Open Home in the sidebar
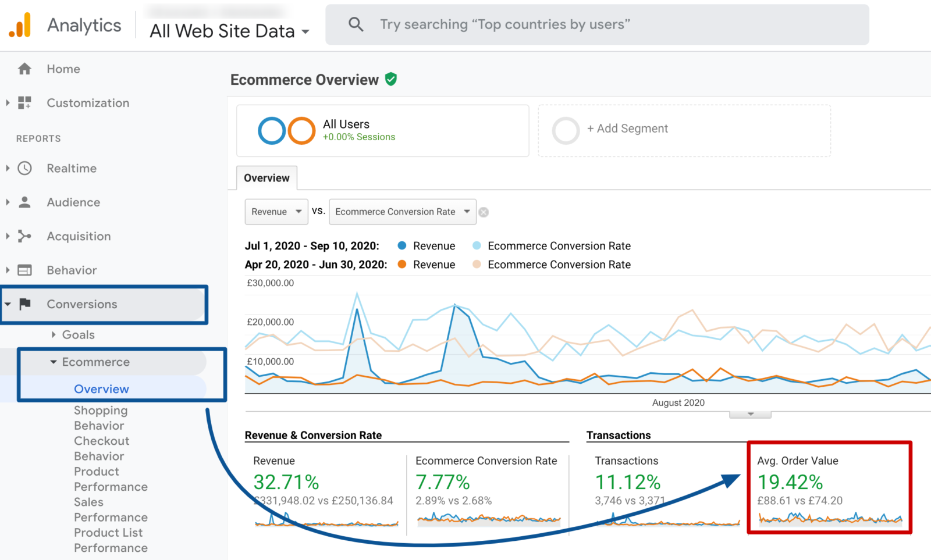The image size is (931, 560). pyautogui.click(x=63, y=69)
